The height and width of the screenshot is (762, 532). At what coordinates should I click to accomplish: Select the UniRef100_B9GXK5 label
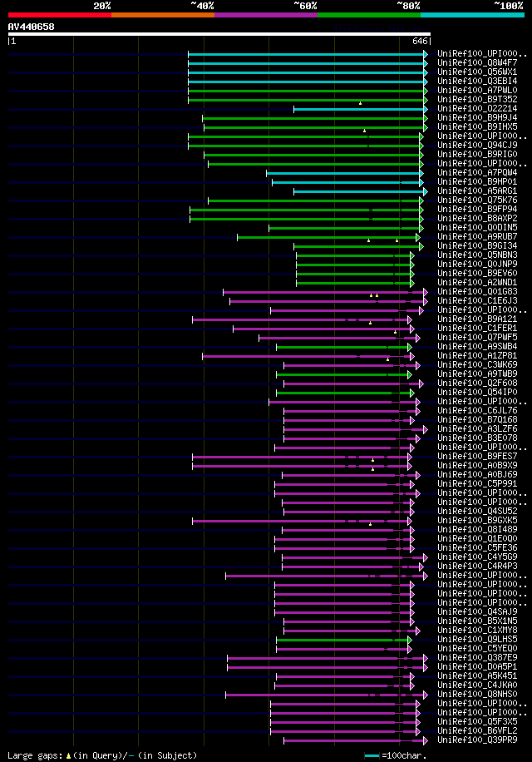(477, 521)
